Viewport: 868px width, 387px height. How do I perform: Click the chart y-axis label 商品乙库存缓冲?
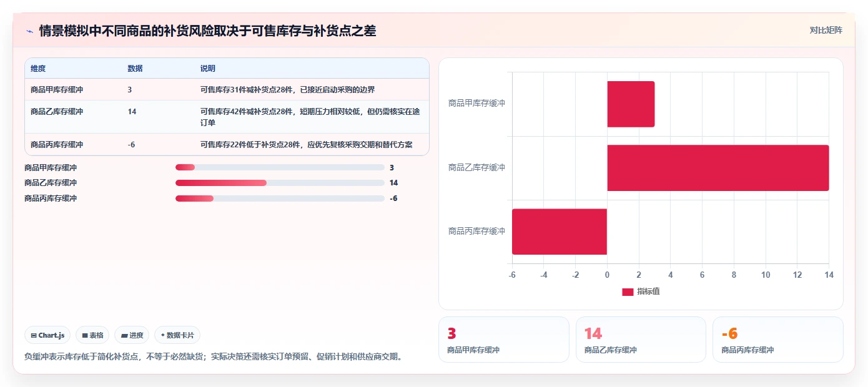click(476, 168)
